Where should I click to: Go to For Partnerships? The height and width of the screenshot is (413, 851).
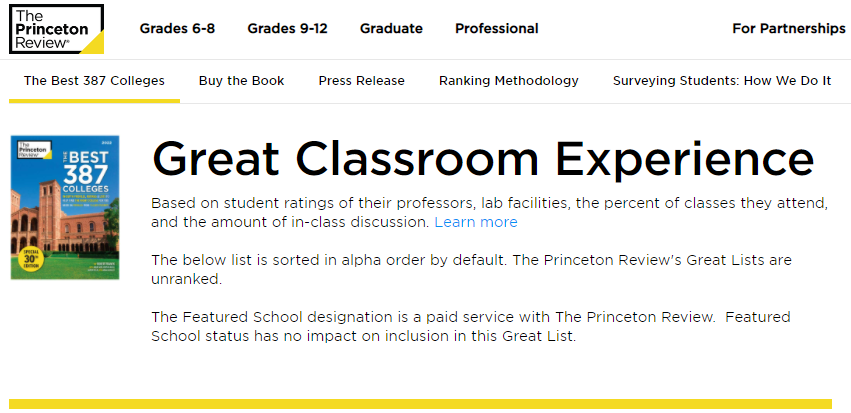coord(788,28)
